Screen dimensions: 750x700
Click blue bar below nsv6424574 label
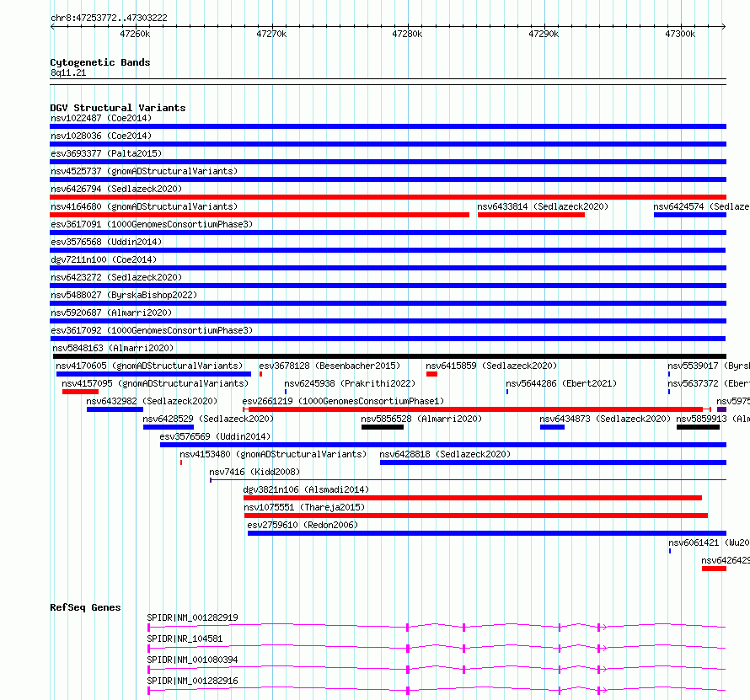coord(689,215)
